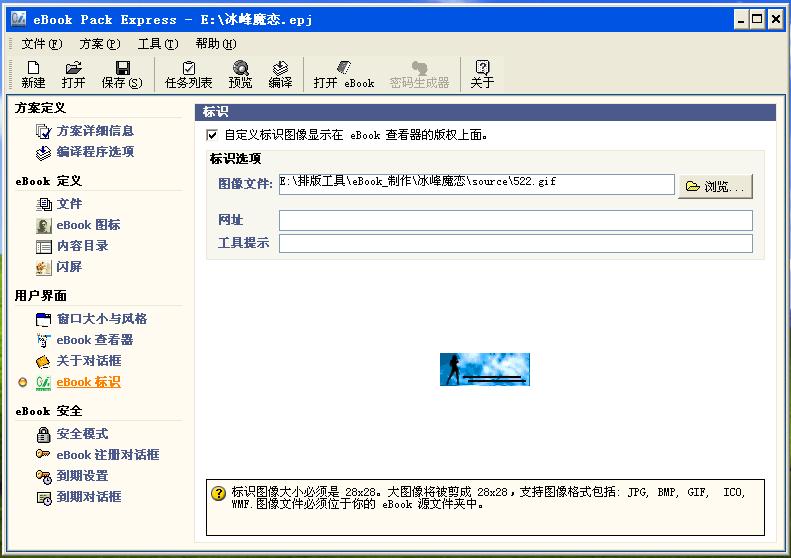Screen dimensions: 791x558
Task: Select the eBook 查看器 icon
Action: coord(44,341)
